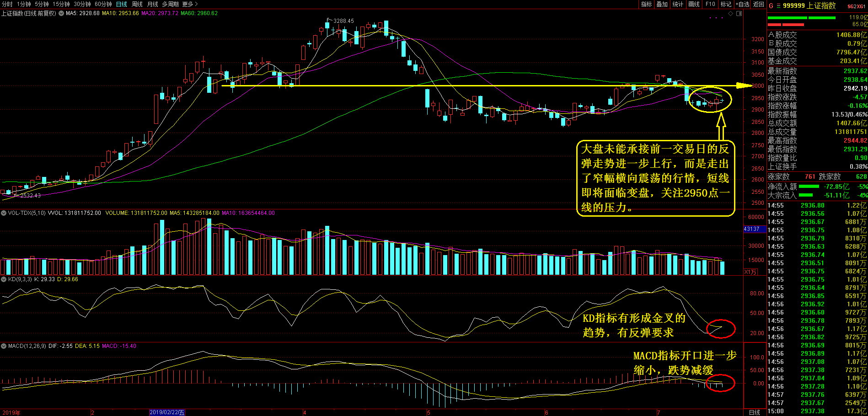The height and width of the screenshot is (416, 868).
Task: Open the VOL-TDX indicator dropdown arrow
Action: tap(4, 213)
